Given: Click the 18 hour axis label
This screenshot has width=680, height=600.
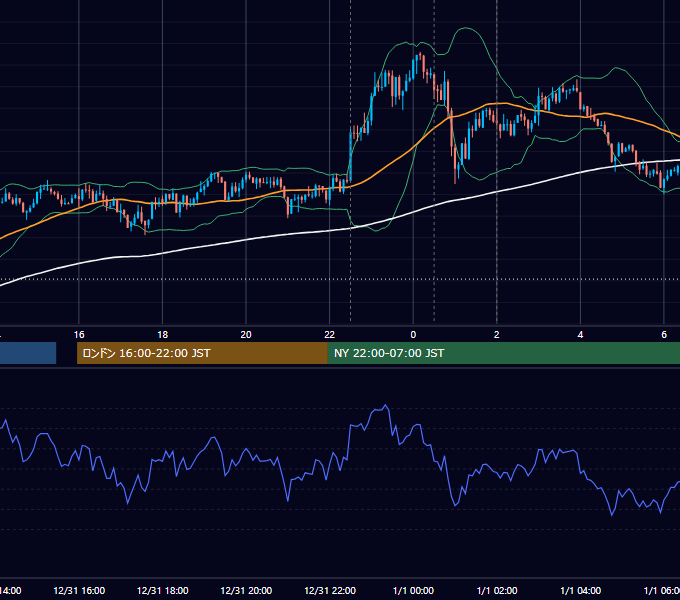Looking at the screenshot, I should (163, 335).
